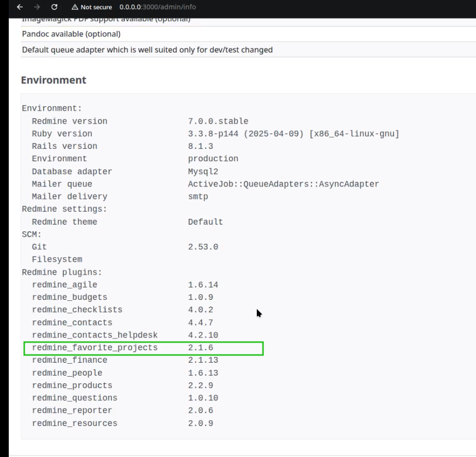Click the redmine_finance plugin name
The height and width of the screenshot is (457, 476).
[70, 360]
